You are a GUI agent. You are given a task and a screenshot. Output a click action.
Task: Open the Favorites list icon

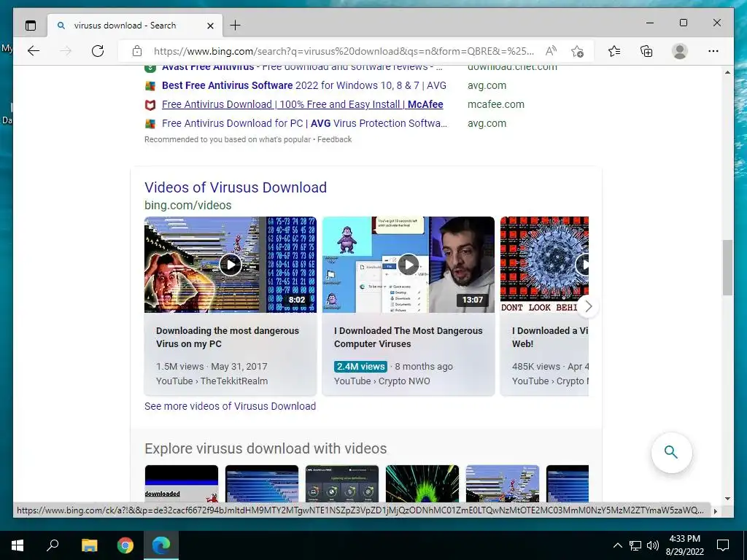[x=614, y=51]
